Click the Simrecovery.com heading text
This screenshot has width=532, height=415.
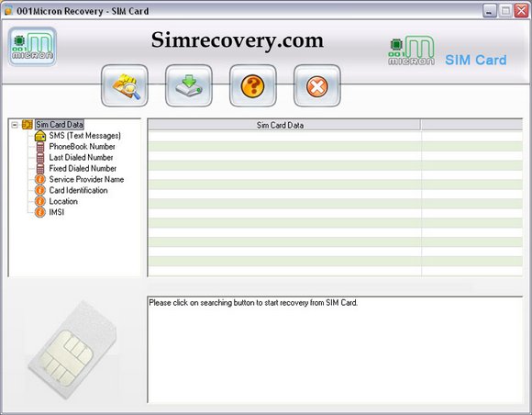point(238,40)
